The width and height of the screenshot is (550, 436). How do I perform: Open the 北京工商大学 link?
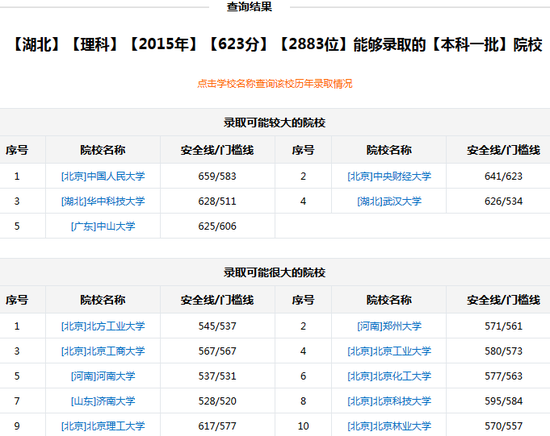[x=103, y=351]
